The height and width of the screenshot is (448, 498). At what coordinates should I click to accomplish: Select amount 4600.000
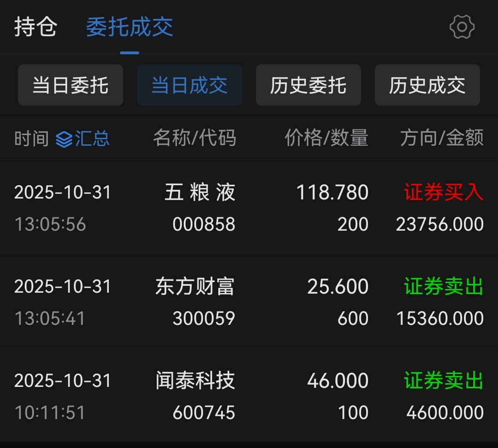point(445,413)
